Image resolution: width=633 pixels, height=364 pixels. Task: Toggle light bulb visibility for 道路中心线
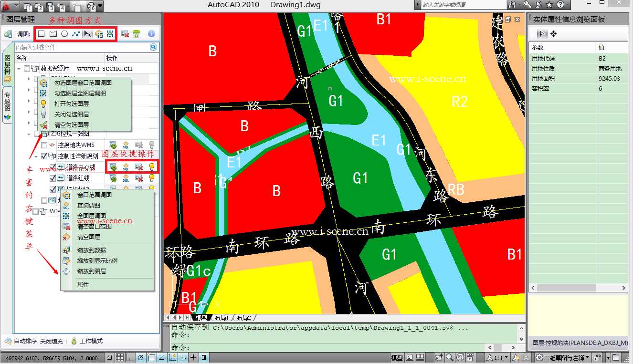coord(152,167)
